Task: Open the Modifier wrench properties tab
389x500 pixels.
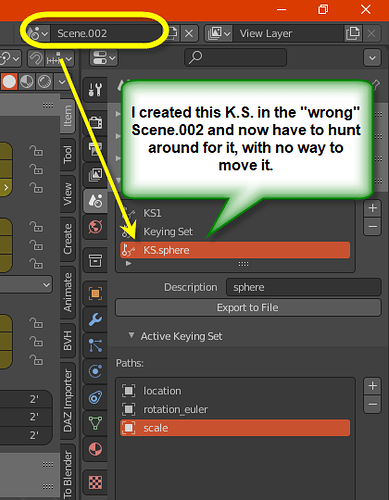Action: (x=95, y=319)
